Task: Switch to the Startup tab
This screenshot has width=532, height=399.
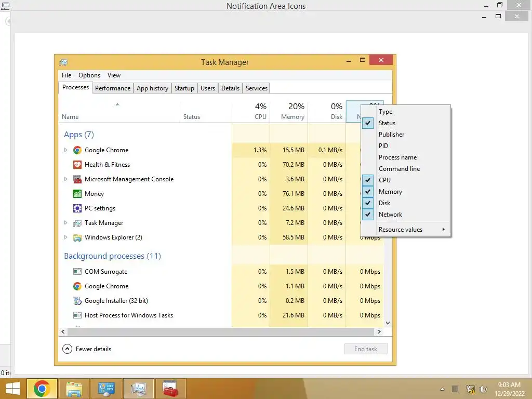Action: 184,88
